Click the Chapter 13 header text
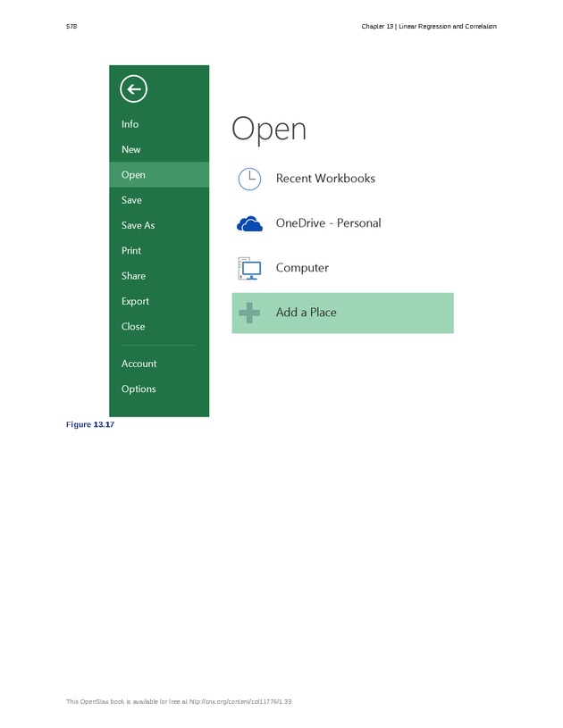The image size is (563, 728). pyautogui.click(x=429, y=27)
